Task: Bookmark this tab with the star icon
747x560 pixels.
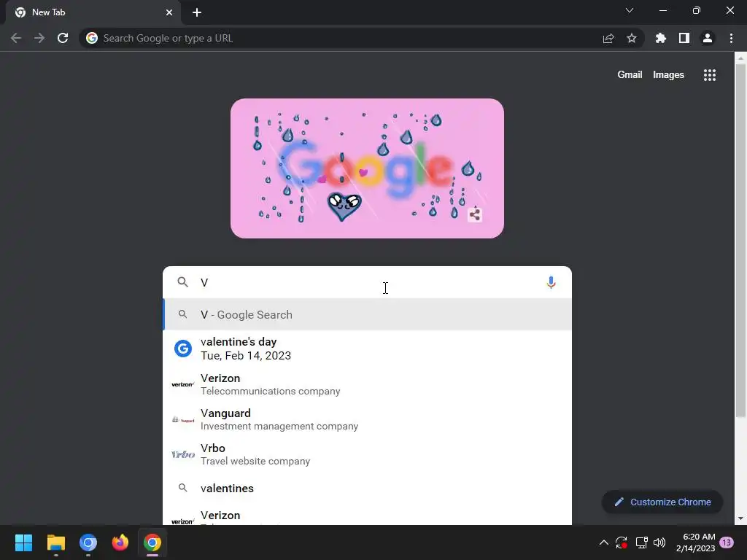Action: coord(632,38)
